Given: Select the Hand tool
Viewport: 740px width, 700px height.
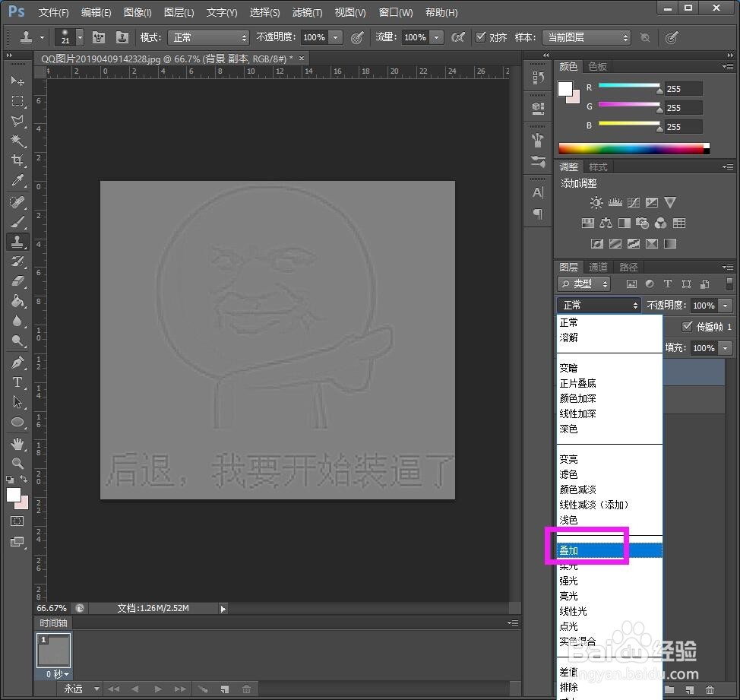Looking at the screenshot, I should (17, 444).
